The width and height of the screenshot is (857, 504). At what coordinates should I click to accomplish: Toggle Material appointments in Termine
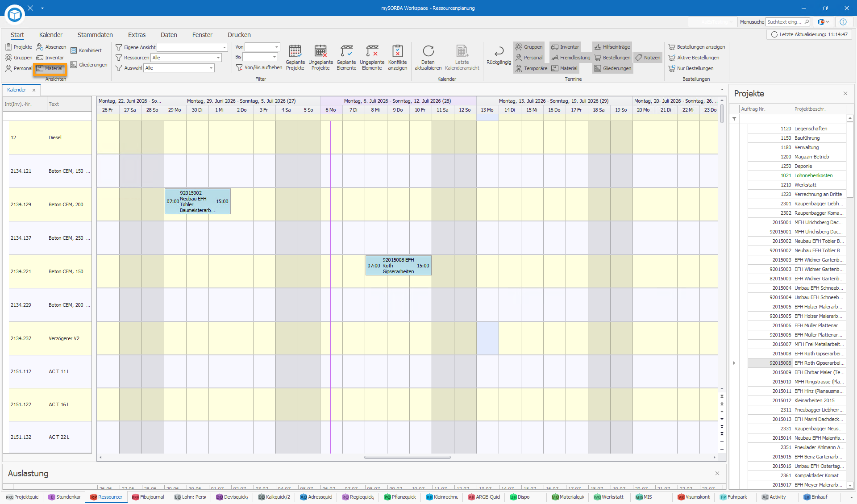(x=564, y=68)
